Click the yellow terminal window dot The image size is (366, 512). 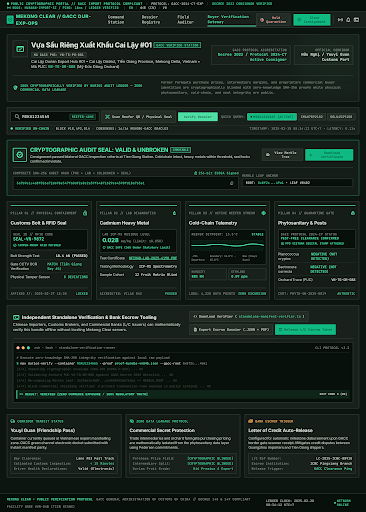click(x=23, y=348)
